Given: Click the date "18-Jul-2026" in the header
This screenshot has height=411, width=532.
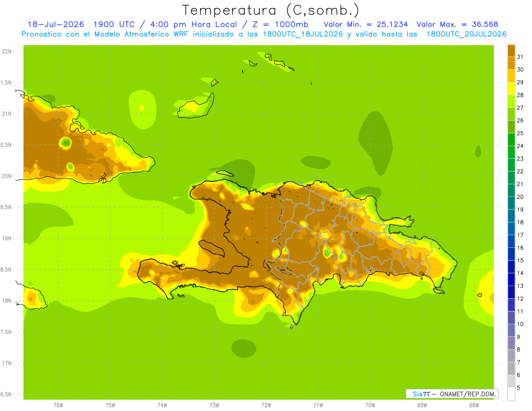Looking at the screenshot, I should (56, 24).
